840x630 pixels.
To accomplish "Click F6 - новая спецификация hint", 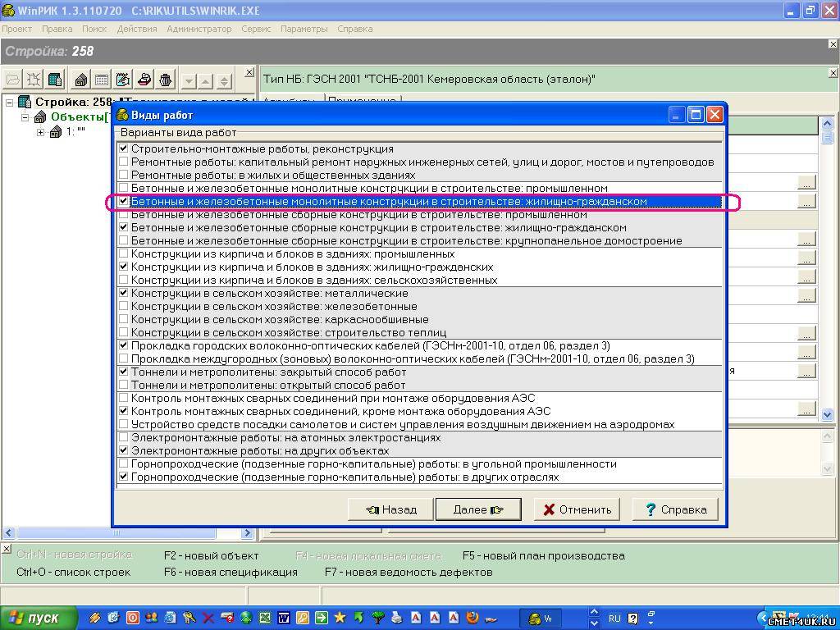I will click(x=231, y=572).
